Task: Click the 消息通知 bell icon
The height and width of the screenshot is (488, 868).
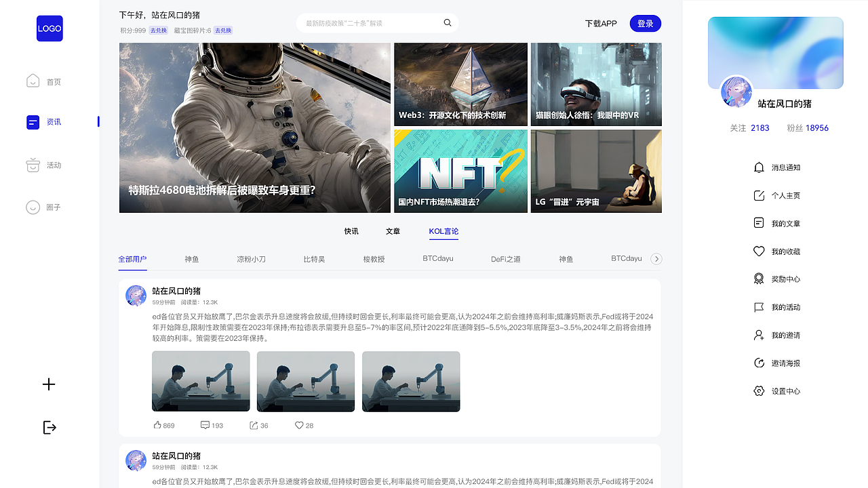Action: (759, 167)
